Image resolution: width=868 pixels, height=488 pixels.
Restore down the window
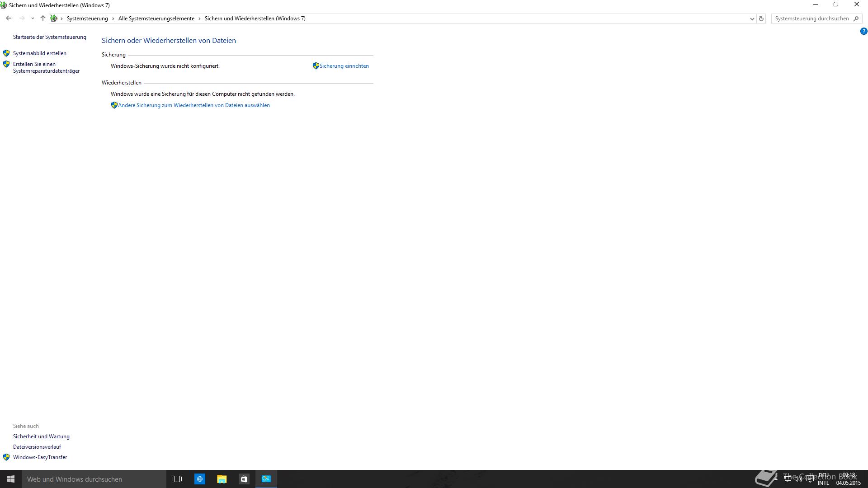(x=836, y=5)
